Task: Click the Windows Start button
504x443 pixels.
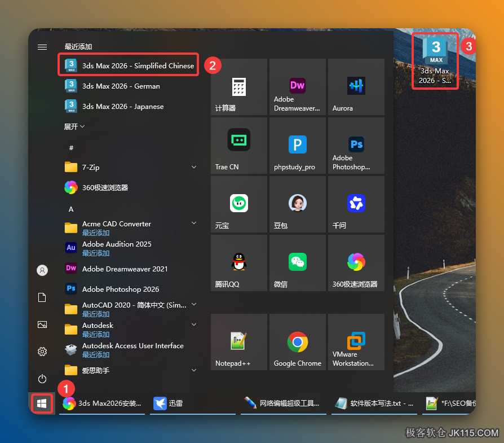Action: (42, 403)
